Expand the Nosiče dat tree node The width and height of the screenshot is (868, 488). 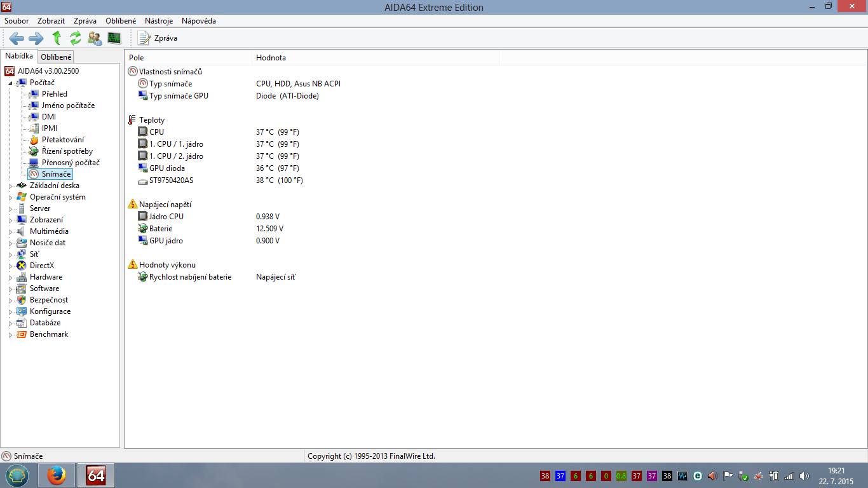pyautogui.click(x=10, y=243)
